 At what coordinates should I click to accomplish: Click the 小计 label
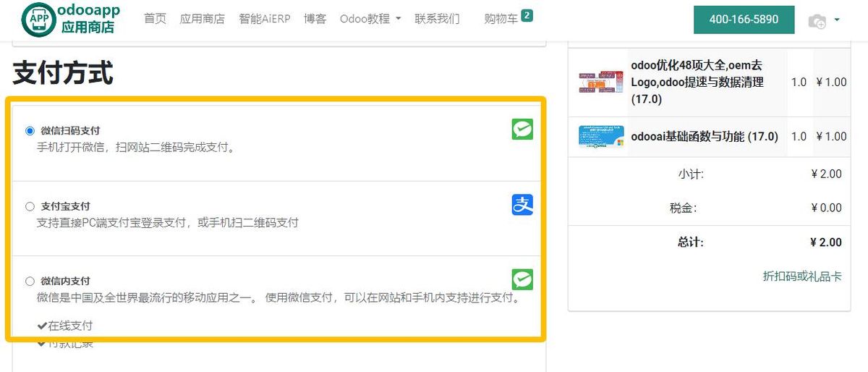pyautogui.click(x=691, y=174)
